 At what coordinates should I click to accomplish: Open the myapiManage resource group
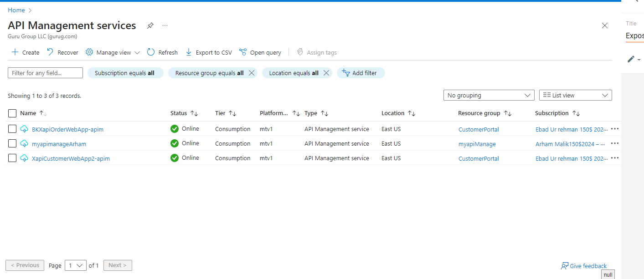(477, 144)
